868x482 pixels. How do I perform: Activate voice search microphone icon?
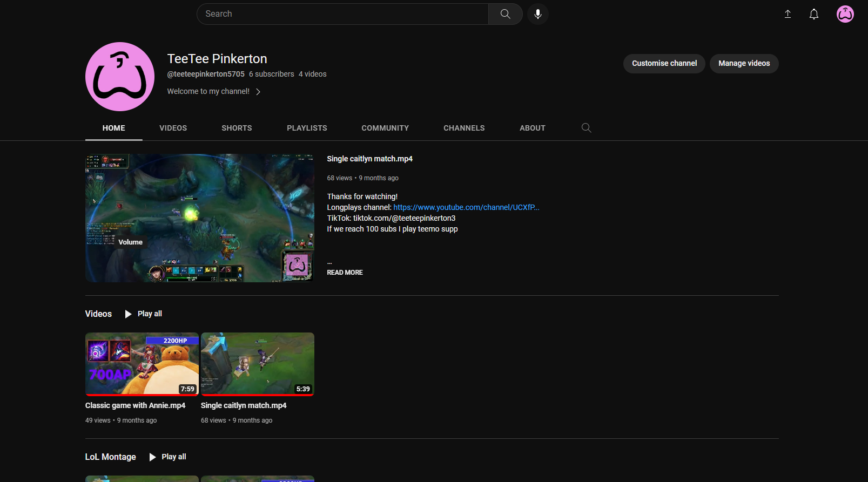(x=538, y=14)
